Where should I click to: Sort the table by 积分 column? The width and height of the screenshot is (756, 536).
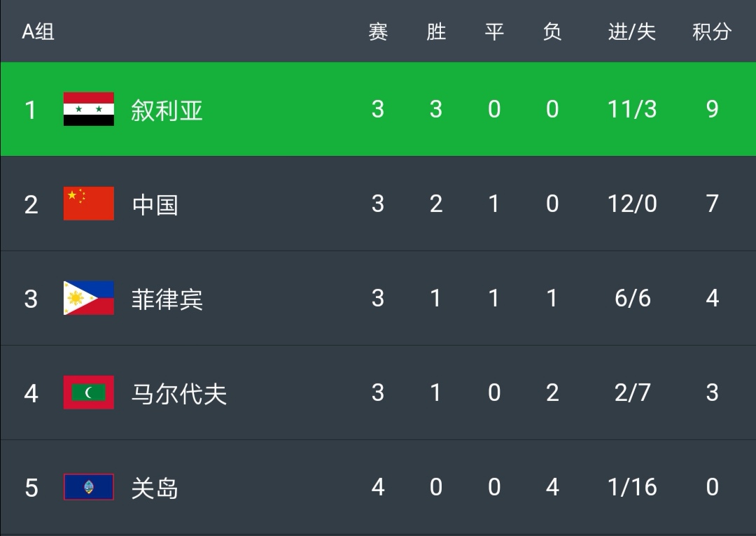click(x=711, y=32)
